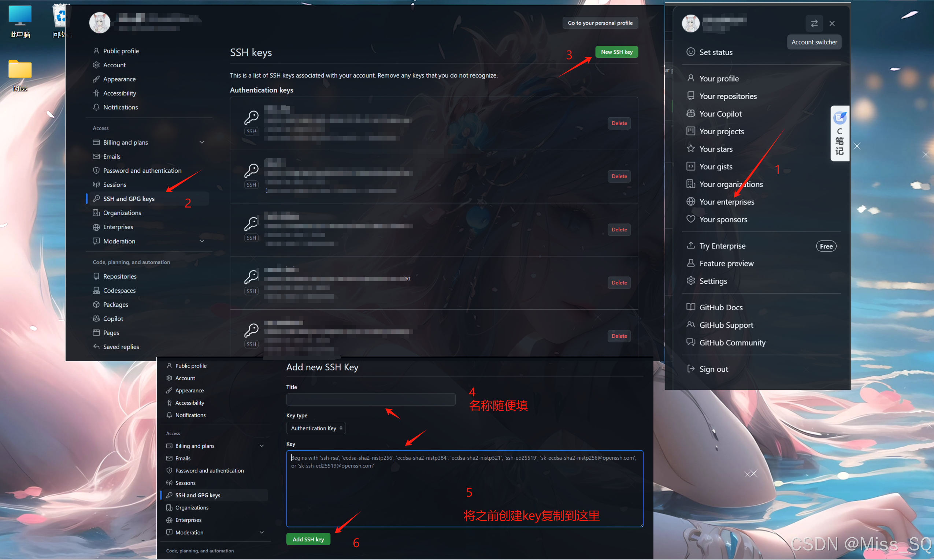This screenshot has height=560, width=934.
Task: Click Go to your personal profile
Action: (x=600, y=23)
